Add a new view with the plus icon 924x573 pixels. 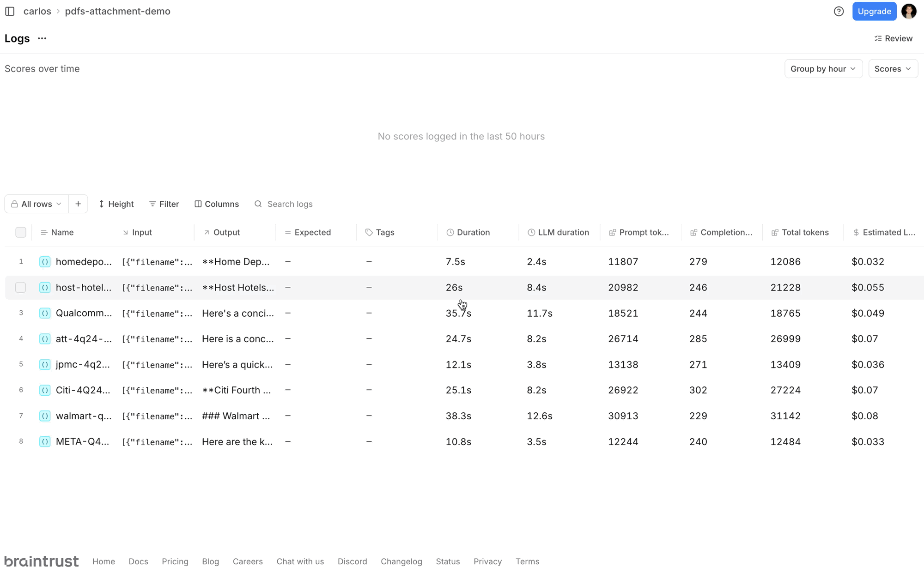(78, 204)
